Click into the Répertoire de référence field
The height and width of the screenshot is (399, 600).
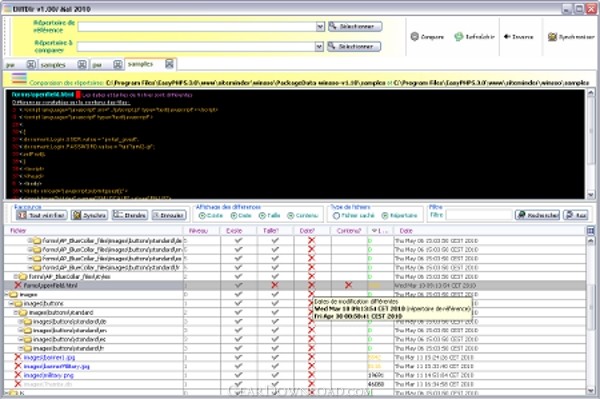coord(197,26)
